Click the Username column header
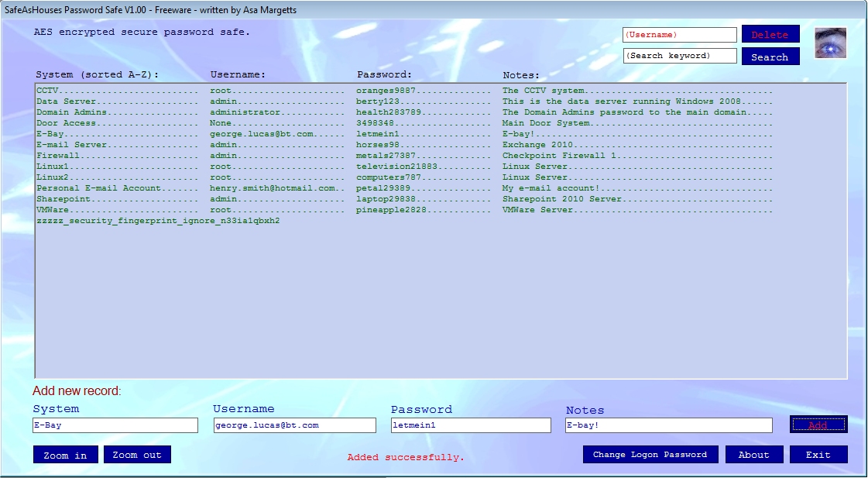This screenshot has width=868, height=478. 238,74
